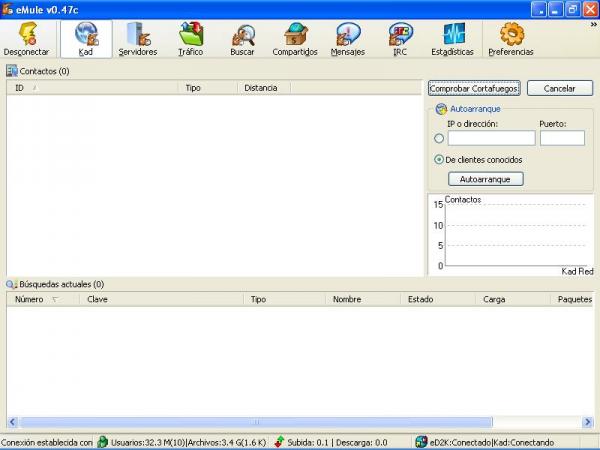Viewport: 600px width, 450px height.
Task: Click the upload/download arrows status icon
Action: [x=280, y=442]
